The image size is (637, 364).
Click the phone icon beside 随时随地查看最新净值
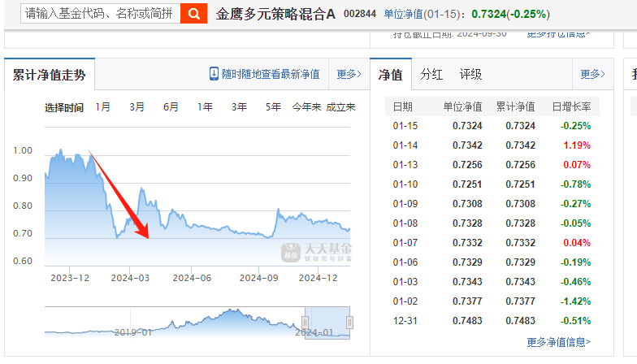(x=214, y=74)
